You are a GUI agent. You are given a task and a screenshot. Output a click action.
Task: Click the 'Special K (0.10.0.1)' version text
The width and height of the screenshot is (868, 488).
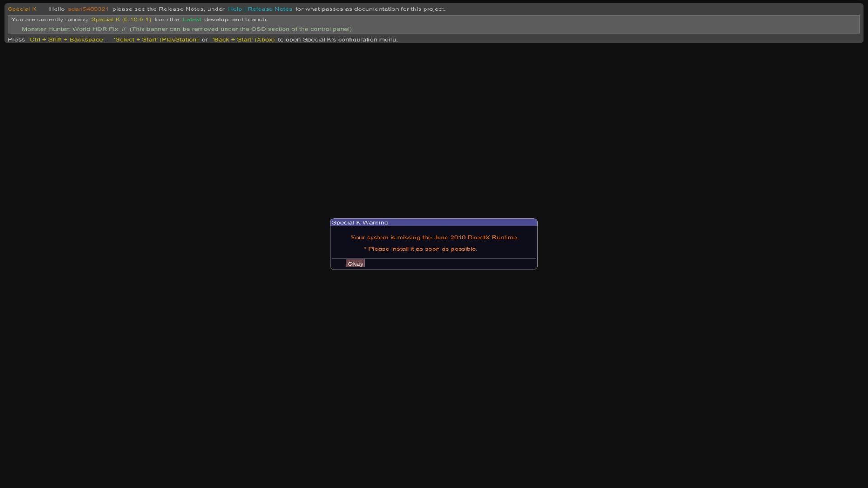(121, 19)
